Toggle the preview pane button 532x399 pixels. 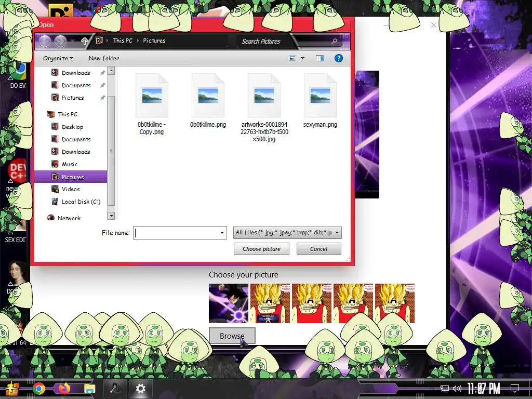pos(320,58)
